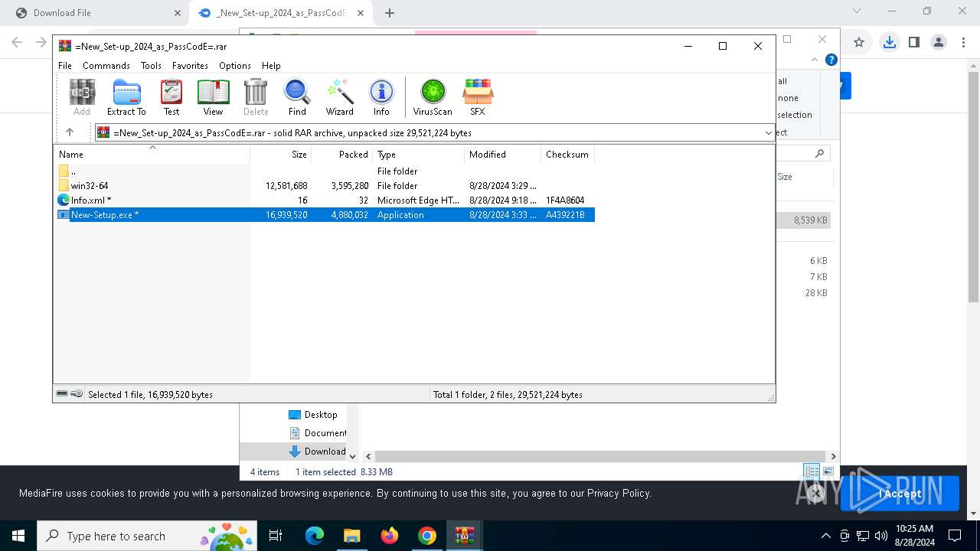
Task: Open Documents in Explorer navigation pane
Action: [317, 433]
